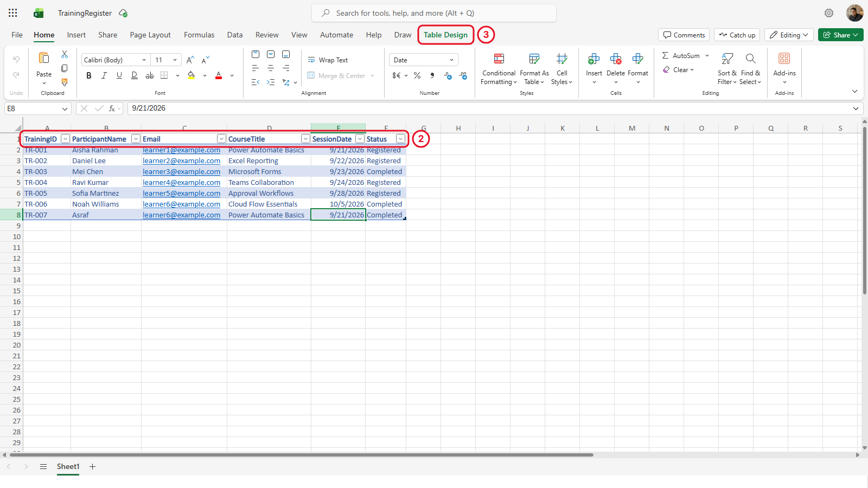The image size is (868, 488).
Task: Open the Email column filter dropdown
Action: coord(221,139)
